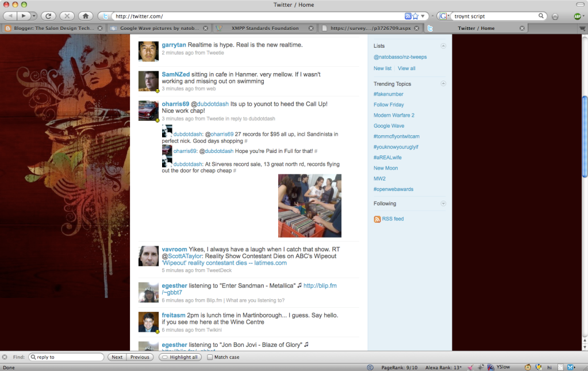Open the Firebug bug icon in status bar
The height and width of the screenshot is (371, 588).
pyautogui.click(x=481, y=367)
